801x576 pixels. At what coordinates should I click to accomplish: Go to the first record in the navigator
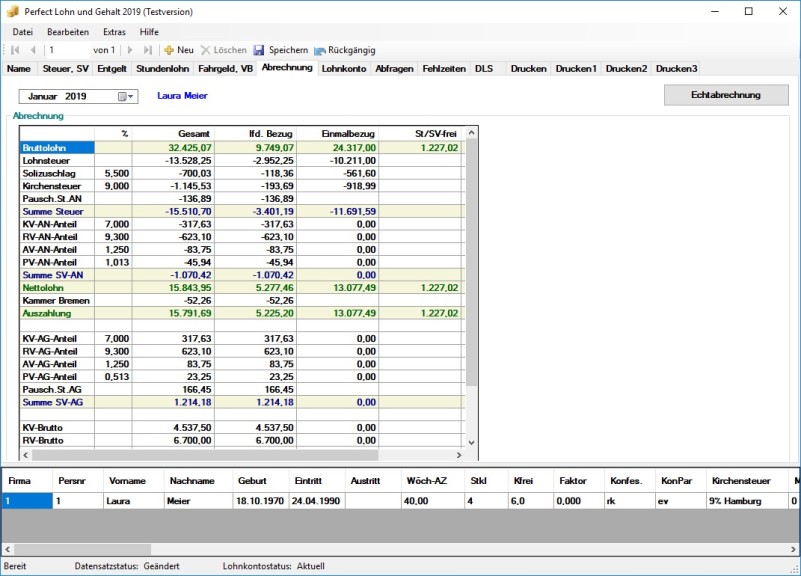(15, 50)
